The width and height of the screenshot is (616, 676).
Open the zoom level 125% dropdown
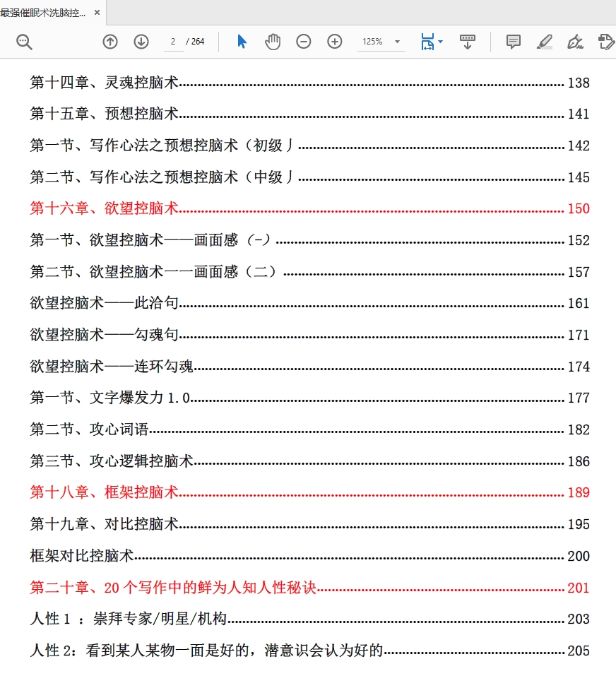coord(381,42)
